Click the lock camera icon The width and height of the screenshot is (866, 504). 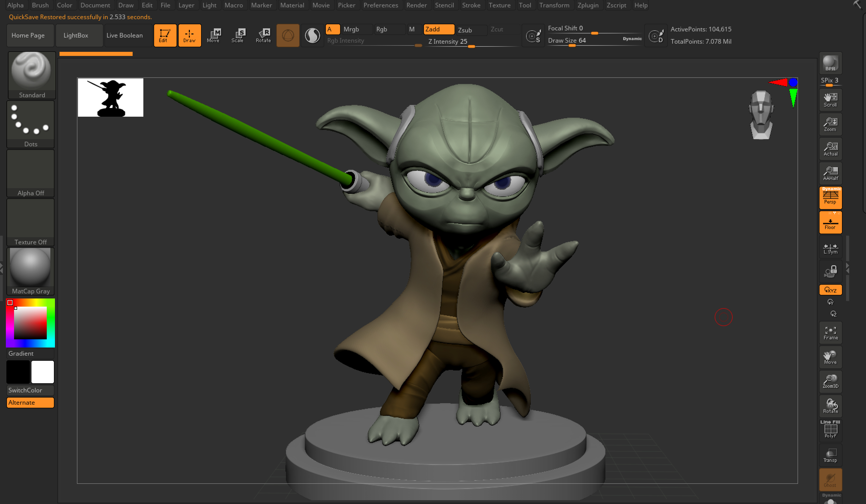click(x=830, y=271)
